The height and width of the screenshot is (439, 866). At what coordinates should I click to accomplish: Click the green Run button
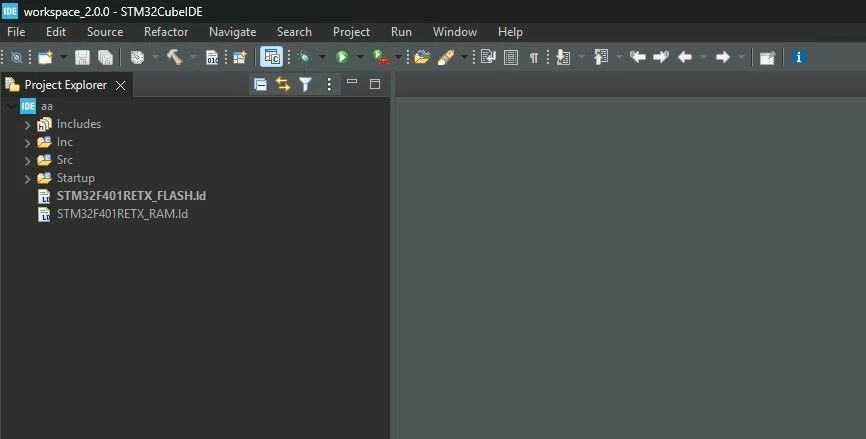point(342,57)
